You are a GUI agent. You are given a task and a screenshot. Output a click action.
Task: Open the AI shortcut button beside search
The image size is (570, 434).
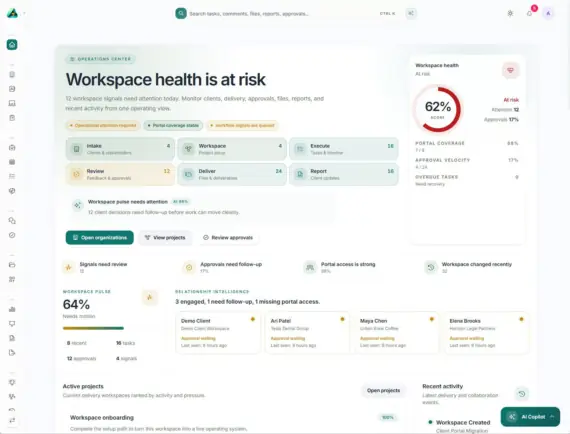(x=411, y=13)
